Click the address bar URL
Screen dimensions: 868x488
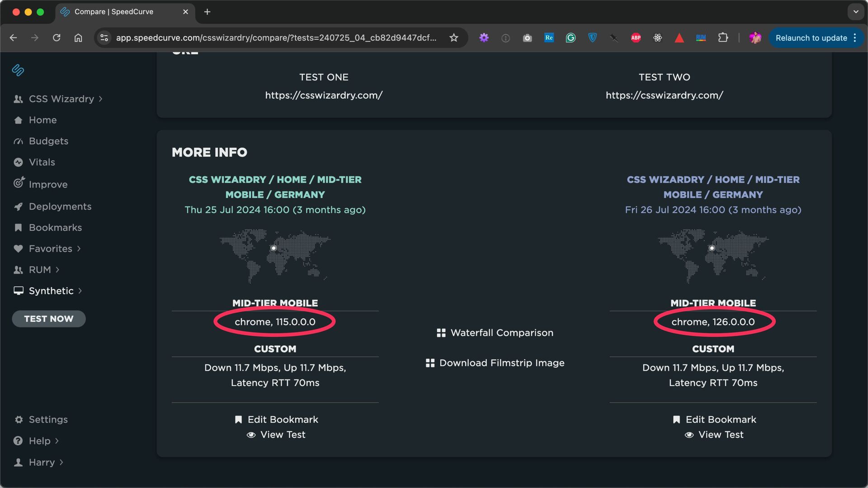276,38
